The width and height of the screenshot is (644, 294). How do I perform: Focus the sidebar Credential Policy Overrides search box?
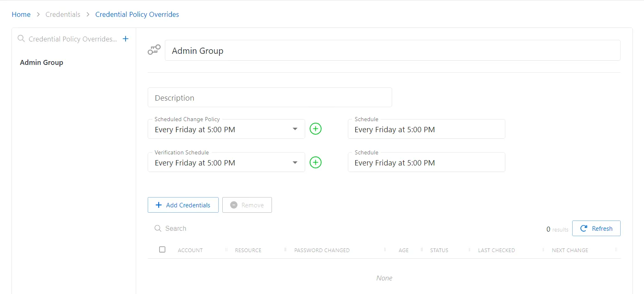(x=73, y=39)
